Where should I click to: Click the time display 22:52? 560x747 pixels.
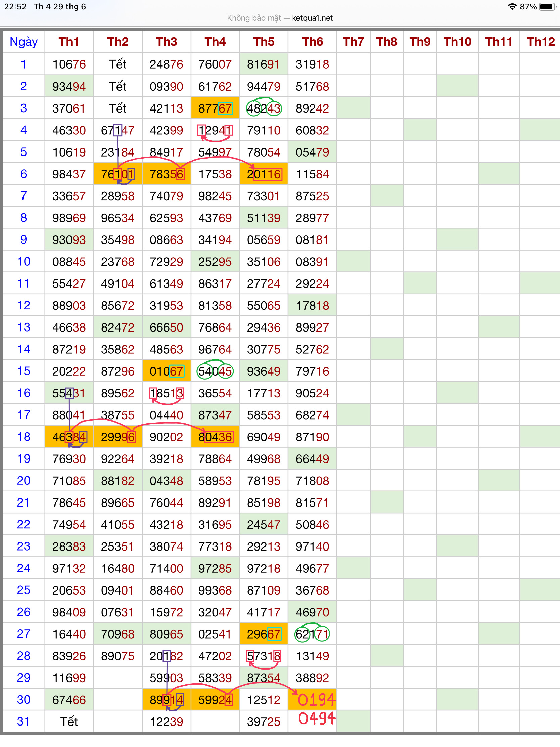click(x=15, y=7)
